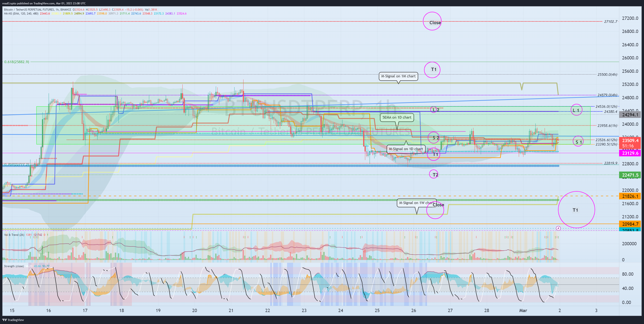Click the 24536.0(12h) level label
Viewport: 644px width, 324px height.
point(606,107)
